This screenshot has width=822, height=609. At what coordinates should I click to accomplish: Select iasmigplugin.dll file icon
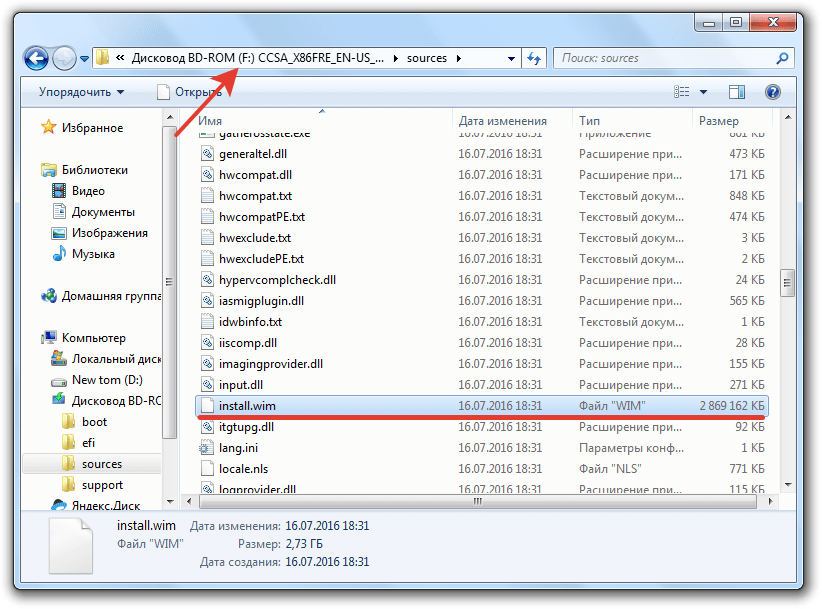click(x=208, y=300)
